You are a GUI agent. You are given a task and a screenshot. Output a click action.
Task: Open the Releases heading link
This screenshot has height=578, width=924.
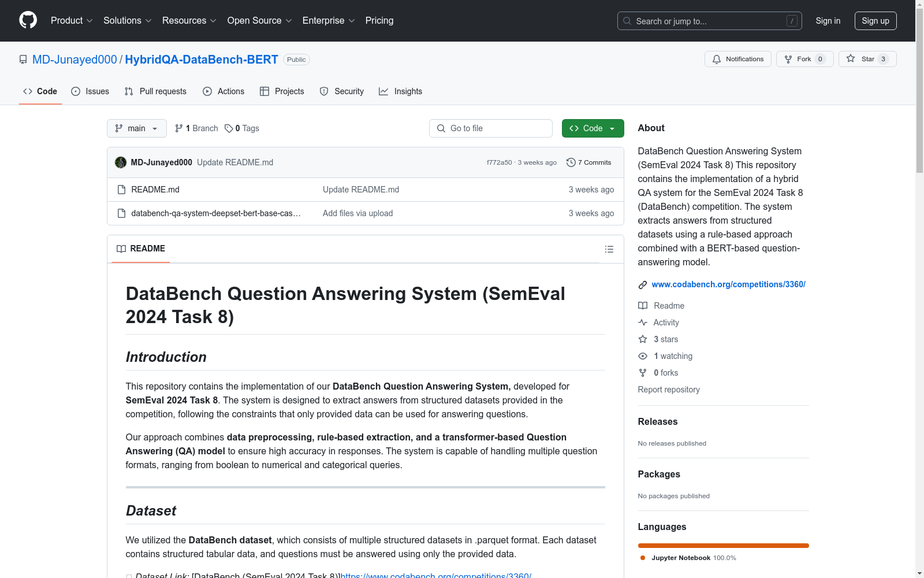click(x=658, y=422)
